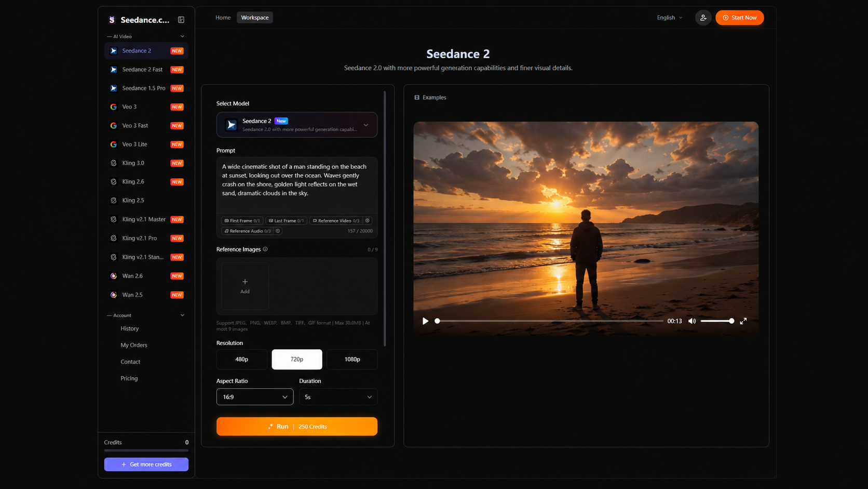This screenshot has width=868, height=489.
Task: Click the info icon beside Reference Audio
Action: pos(278,231)
